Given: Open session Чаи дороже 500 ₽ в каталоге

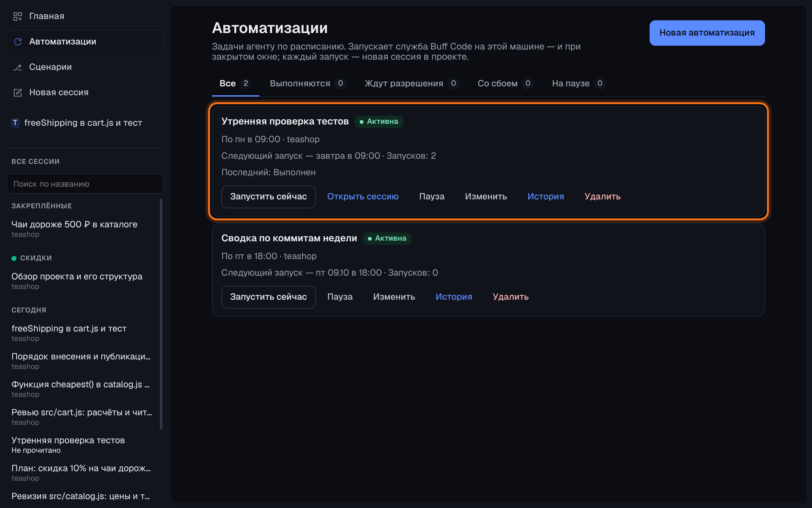Looking at the screenshot, I should click(82, 229).
